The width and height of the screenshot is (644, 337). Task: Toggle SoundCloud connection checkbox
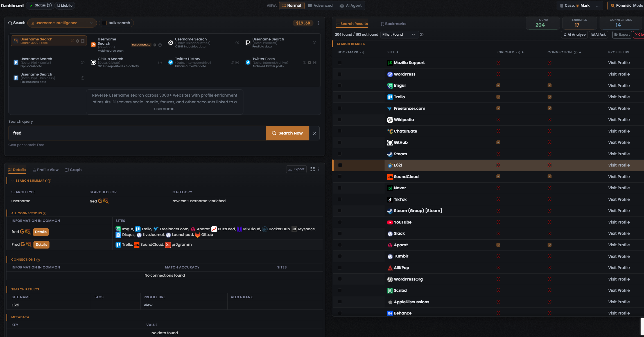(x=550, y=176)
